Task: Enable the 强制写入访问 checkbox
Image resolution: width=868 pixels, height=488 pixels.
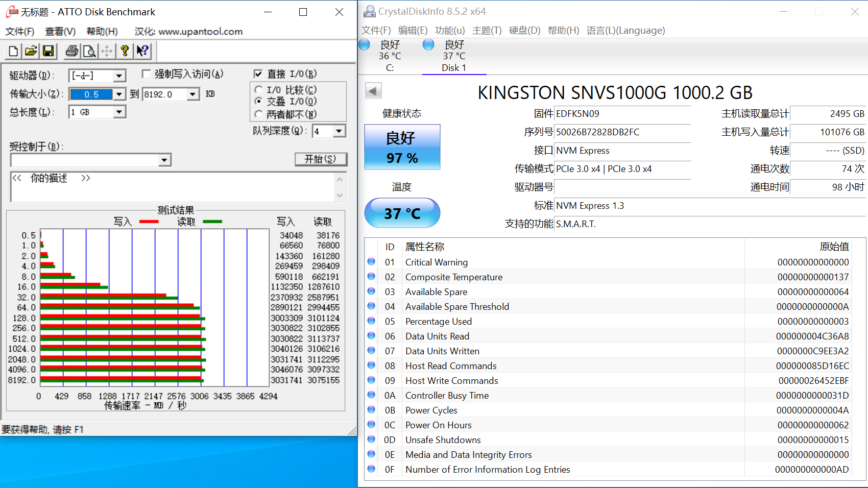Action: [146, 74]
